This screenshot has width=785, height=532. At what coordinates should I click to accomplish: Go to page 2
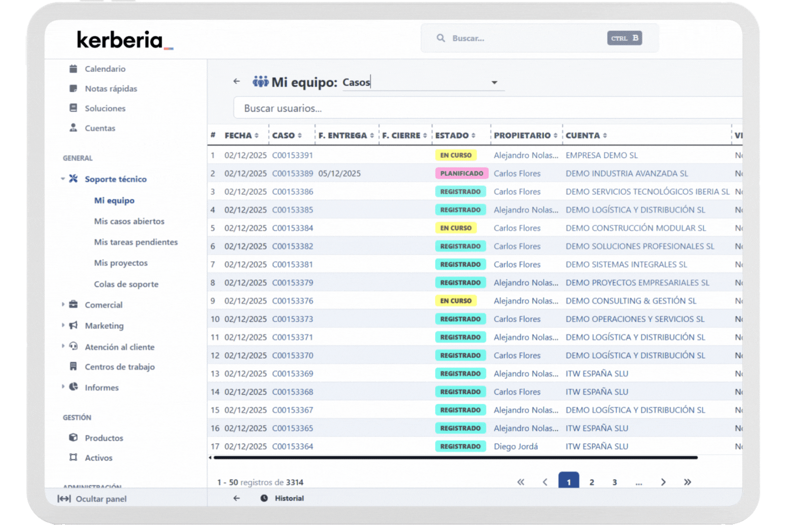[x=592, y=482]
